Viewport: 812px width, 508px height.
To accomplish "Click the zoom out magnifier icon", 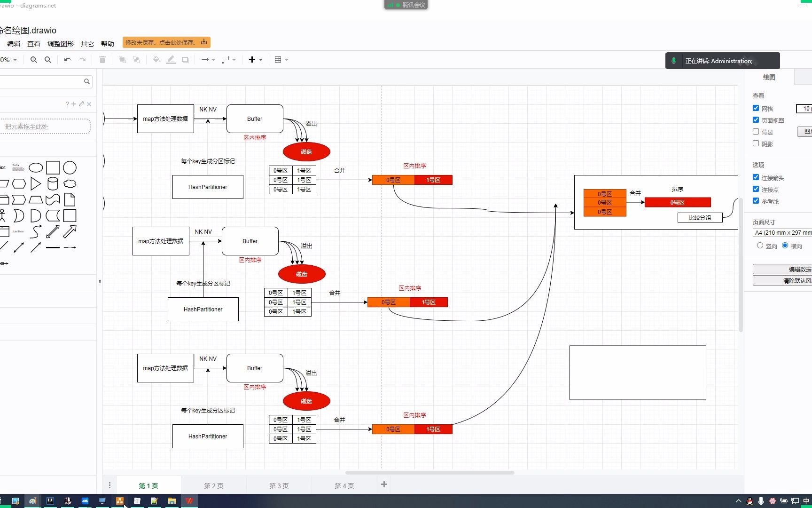I will click(x=48, y=60).
